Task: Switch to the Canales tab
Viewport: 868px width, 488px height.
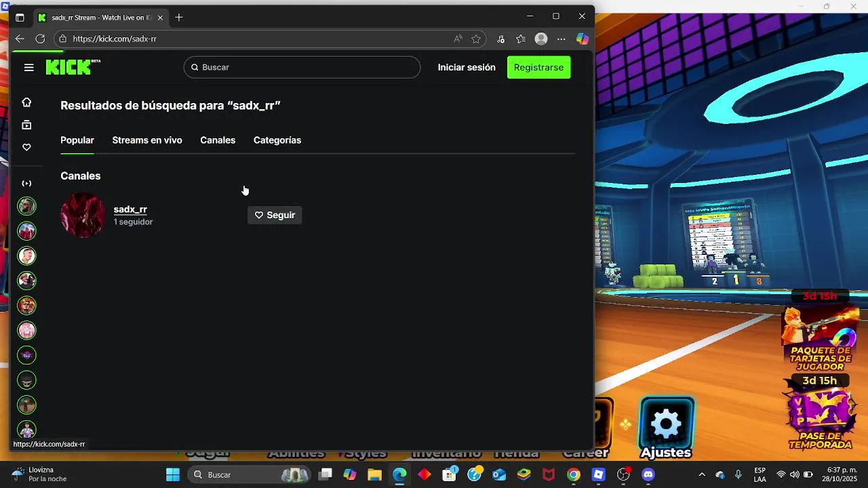Action: pos(218,140)
